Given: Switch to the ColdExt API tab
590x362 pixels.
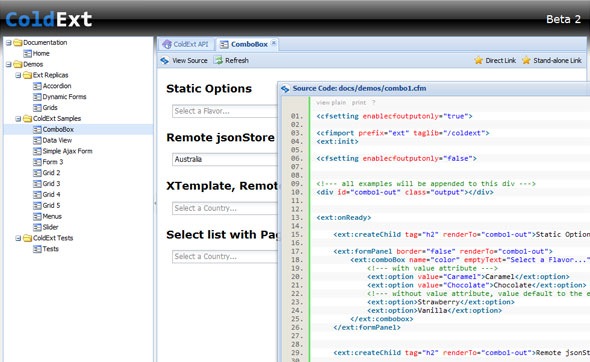Looking at the screenshot, I should 186,44.
